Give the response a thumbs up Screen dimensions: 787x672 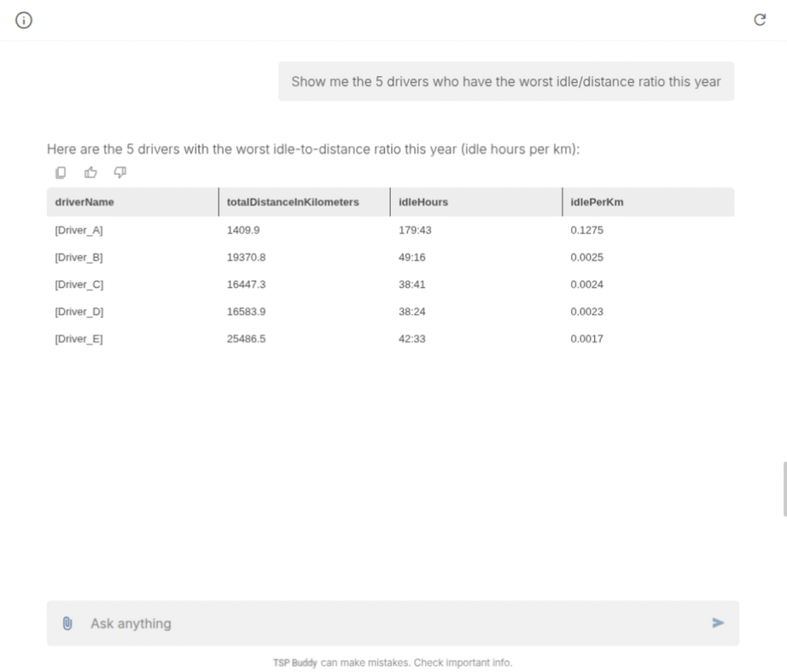click(x=91, y=172)
